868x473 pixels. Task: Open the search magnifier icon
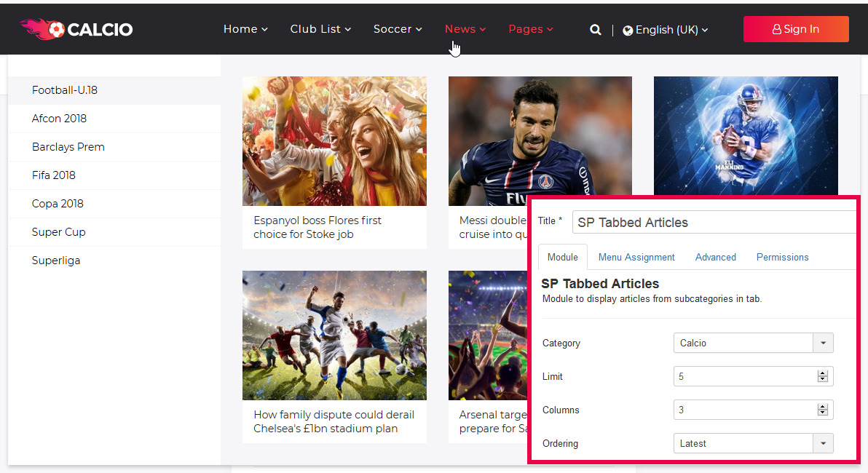click(x=596, y=30)
